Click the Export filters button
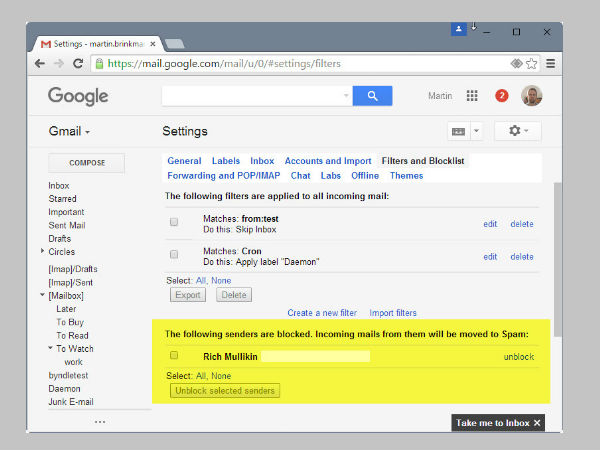Screen dimensions: 600x450 (188, 295)
